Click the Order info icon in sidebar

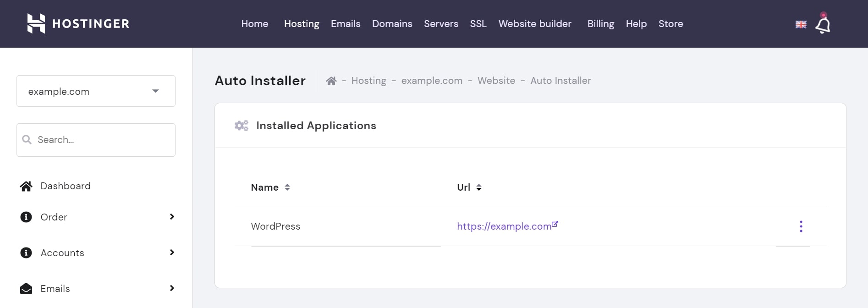pos(26,217)
